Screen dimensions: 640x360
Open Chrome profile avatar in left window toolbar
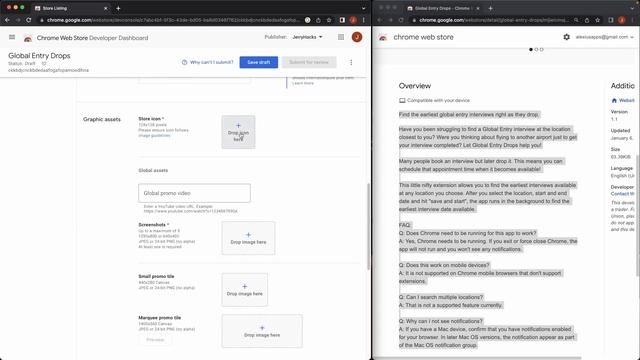[353, 20]
